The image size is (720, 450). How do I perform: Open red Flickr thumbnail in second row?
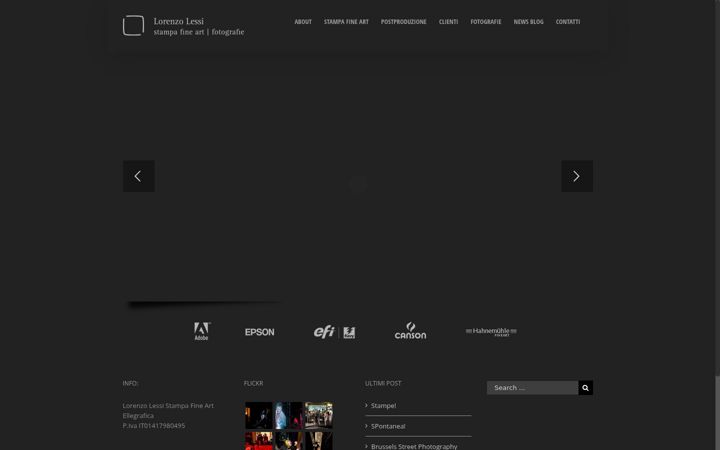pos(259,441)
